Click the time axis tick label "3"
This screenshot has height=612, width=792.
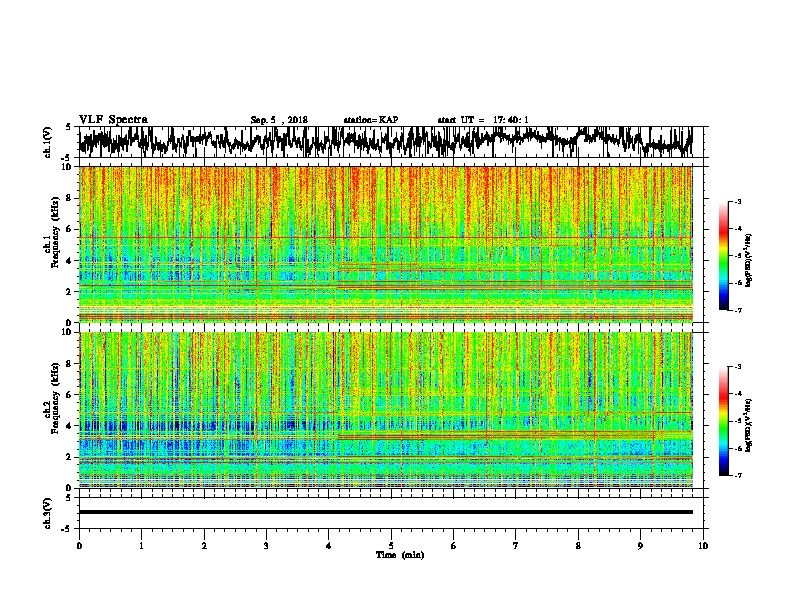click(266, 546)
